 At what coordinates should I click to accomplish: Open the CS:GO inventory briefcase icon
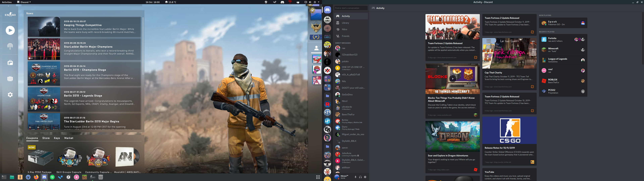10,63
